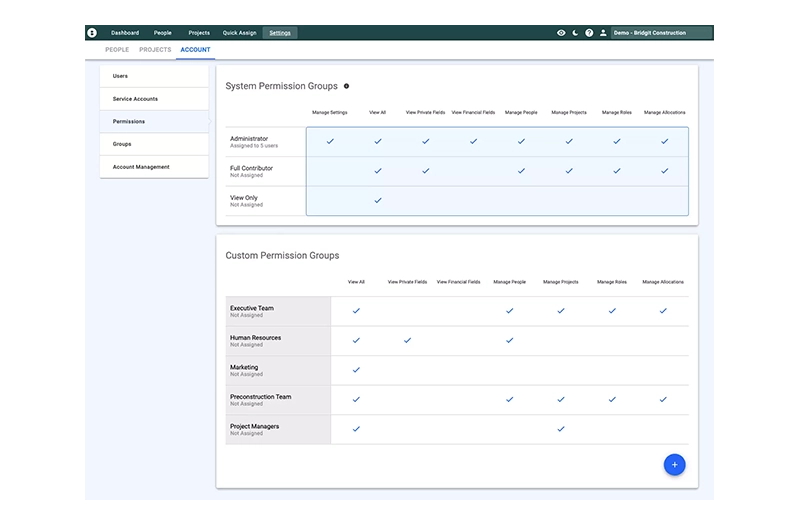This screenshot has width=800, height=525.
Task: Toggle the eye visibility icon in header
Action: tap(561, 33)
